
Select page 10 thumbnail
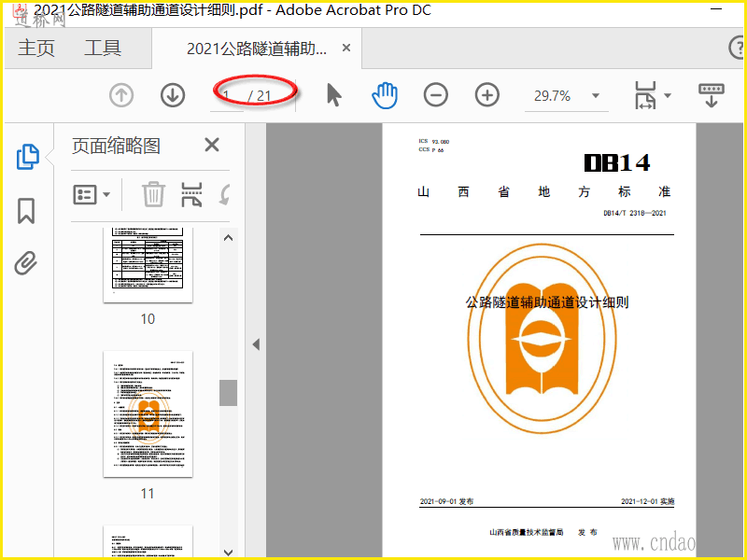[148, 264]
